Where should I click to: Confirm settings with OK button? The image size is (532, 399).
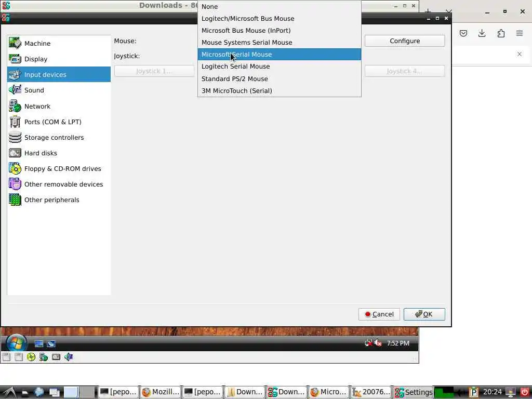tap(424, 314)
